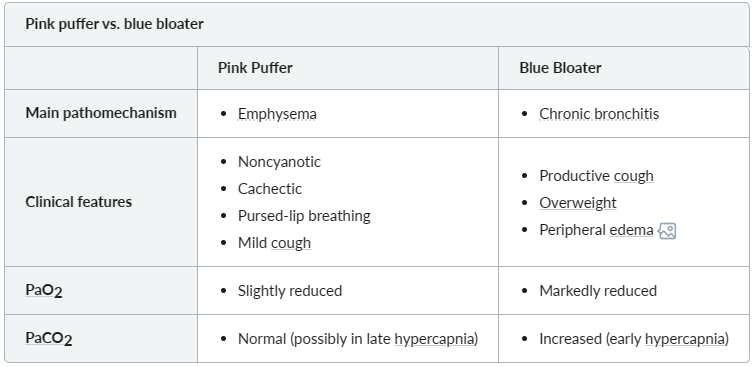Open the PaCO2 row header link

(49, 339)
